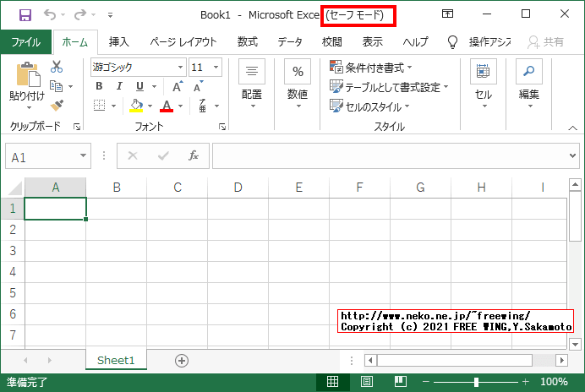Increase font size with large A

[x=178, y=86]
